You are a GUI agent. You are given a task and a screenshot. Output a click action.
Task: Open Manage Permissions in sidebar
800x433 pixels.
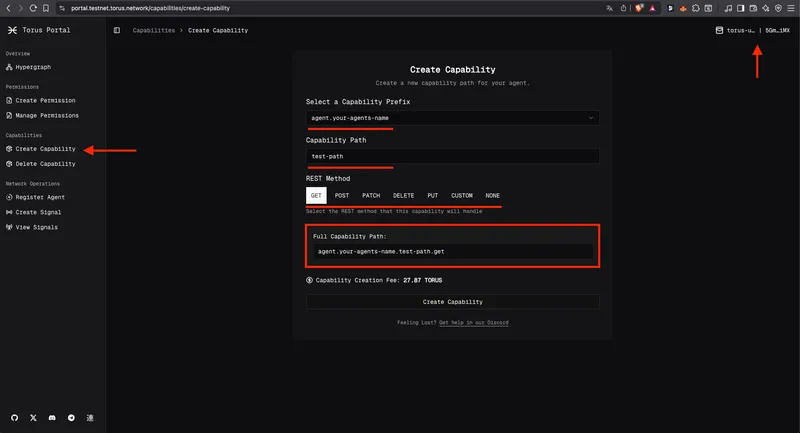pyautogui.click(x=46, y=115)
